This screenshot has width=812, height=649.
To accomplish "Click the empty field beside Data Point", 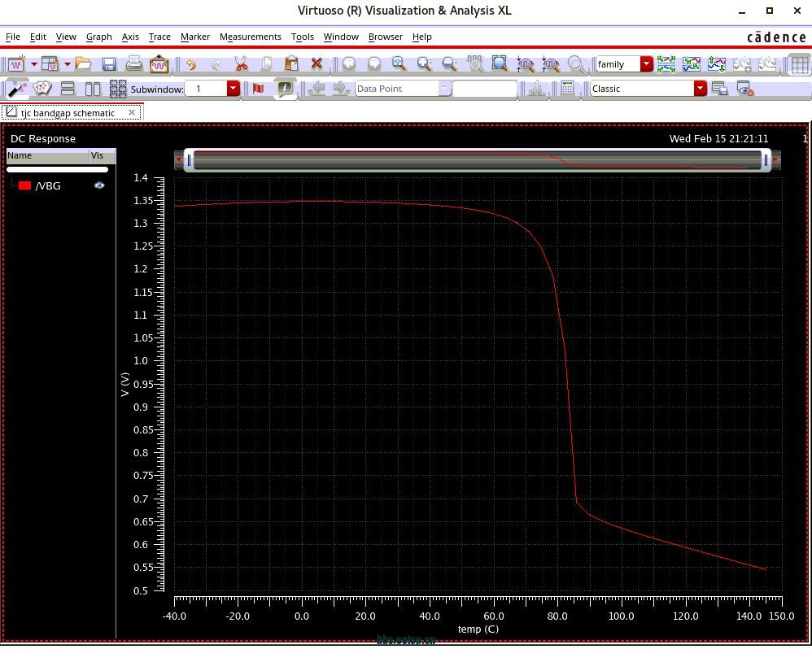I will 484,89.
